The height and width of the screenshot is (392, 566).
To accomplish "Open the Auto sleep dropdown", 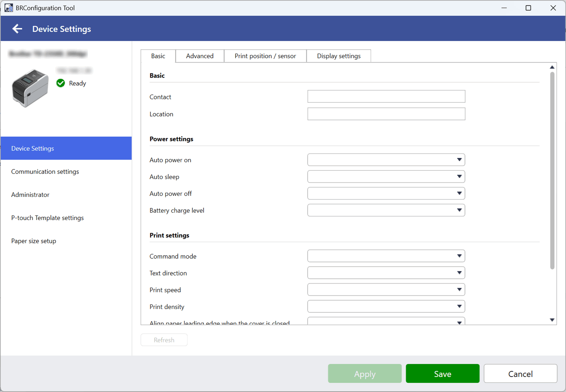I will coord(386,177).
